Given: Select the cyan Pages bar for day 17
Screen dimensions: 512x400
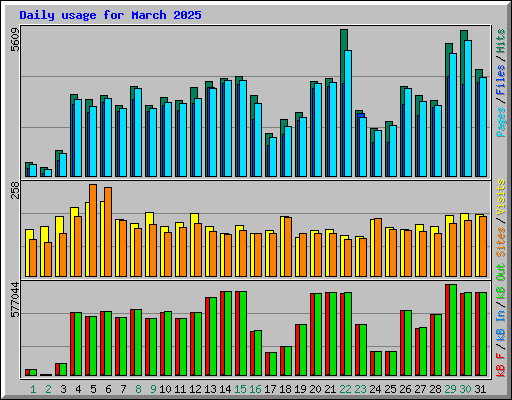Looking at the screenshot, I should [273, 157].
